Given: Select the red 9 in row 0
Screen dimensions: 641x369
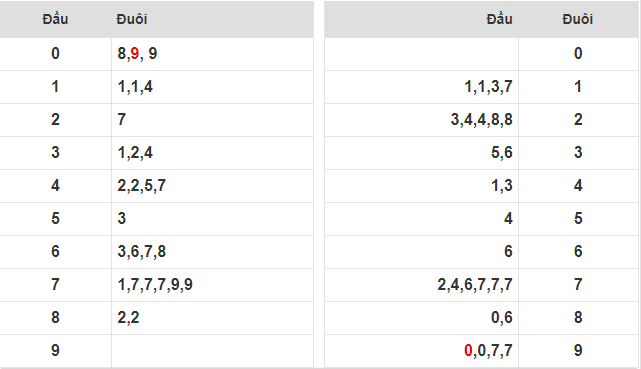Looking at the screenshot, I should 135,54.
